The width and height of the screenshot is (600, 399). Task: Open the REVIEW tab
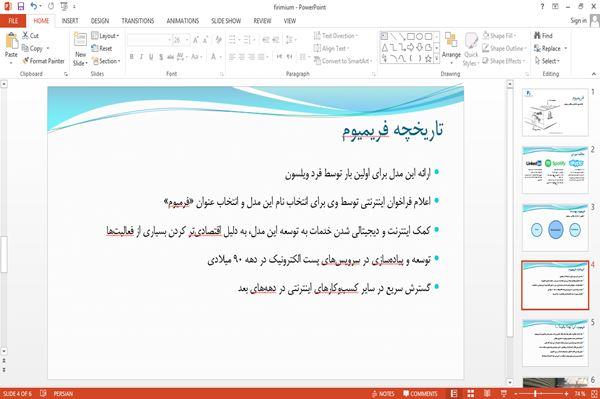pos(262,21)
